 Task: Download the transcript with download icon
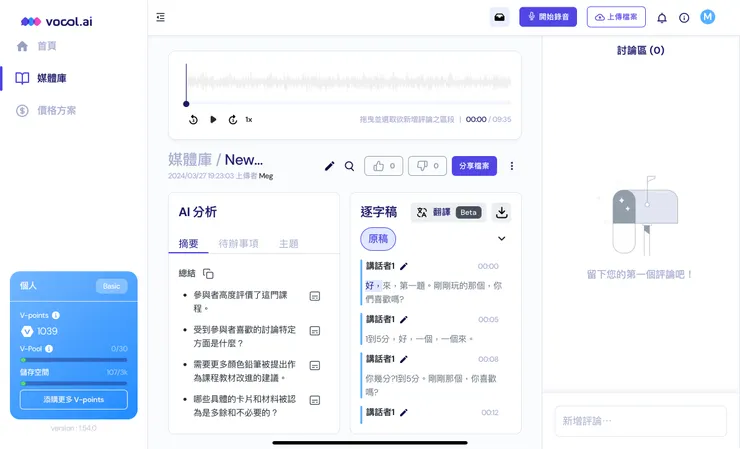[x=502, y=212]
